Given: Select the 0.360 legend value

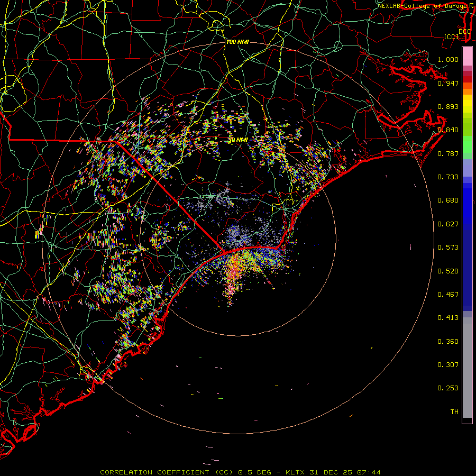Looking at the screenshot, I should coord(448,342).
